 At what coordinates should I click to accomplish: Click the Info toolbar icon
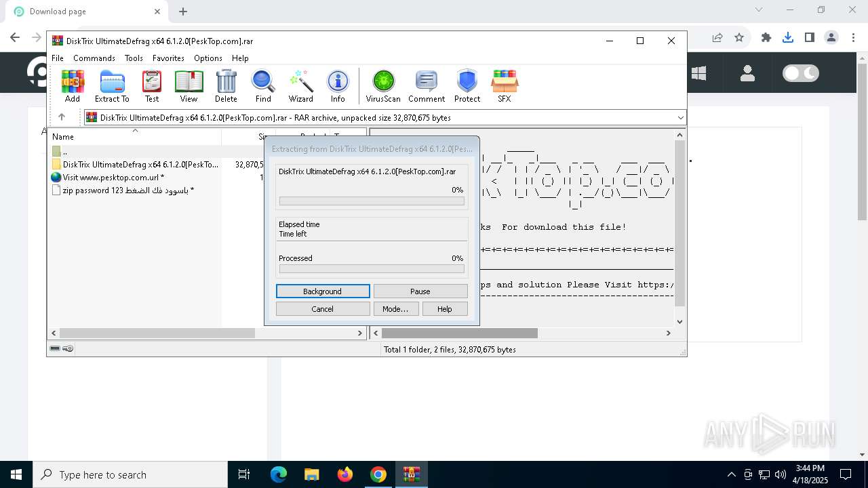(x=338, y=86)
